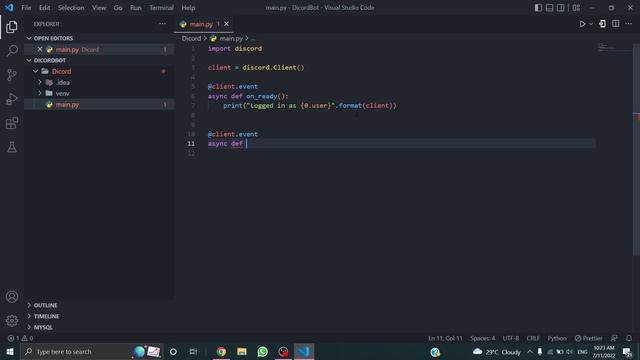Close the main.py editor tab
This screenshot has width=640, height=360.
pyautogui.click(x=227, y=24)
